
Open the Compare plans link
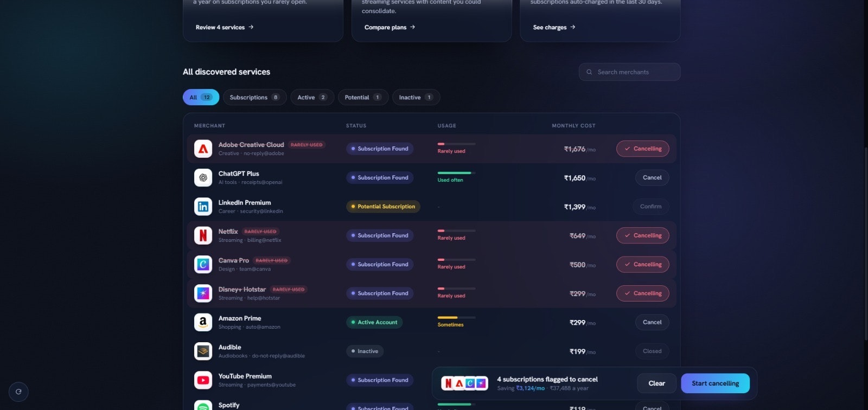390,27
